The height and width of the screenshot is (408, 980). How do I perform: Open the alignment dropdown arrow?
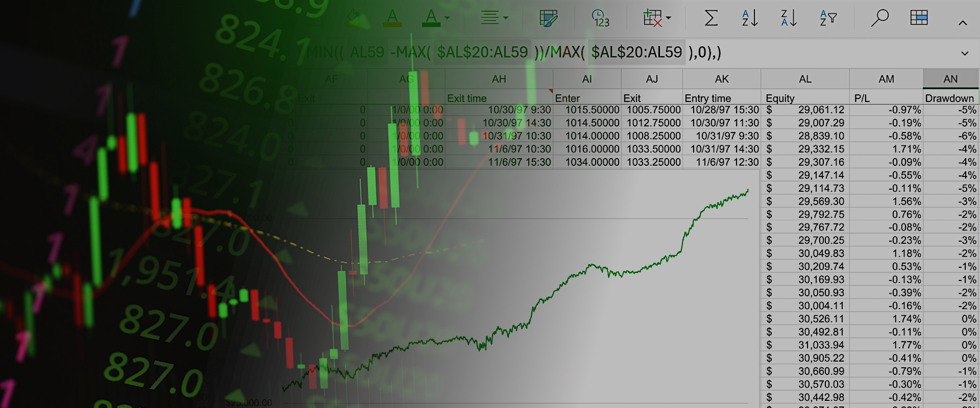point(506,18)
